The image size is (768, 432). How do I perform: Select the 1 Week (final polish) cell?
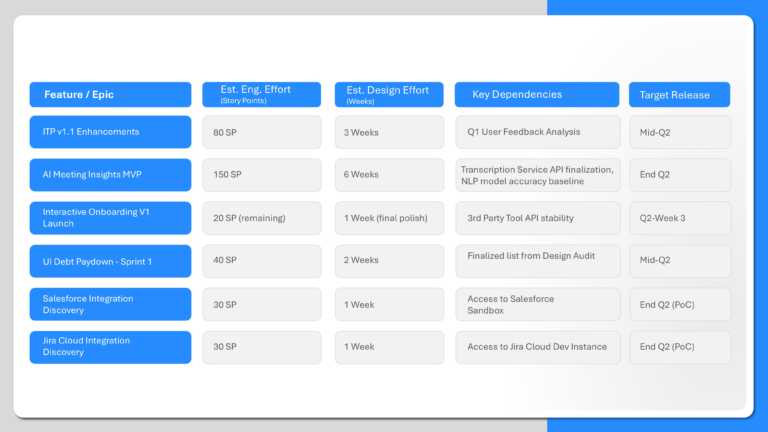[x=389, y=218]
